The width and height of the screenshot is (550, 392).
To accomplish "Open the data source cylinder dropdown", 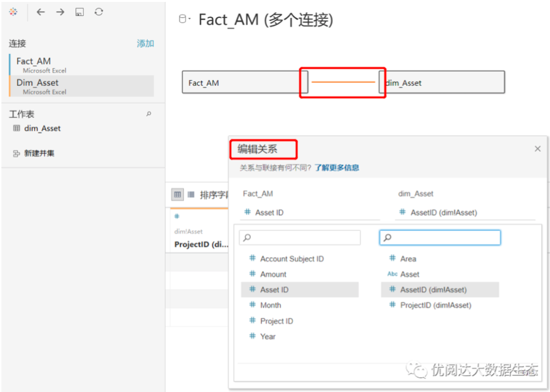I will tap(185, 19).
